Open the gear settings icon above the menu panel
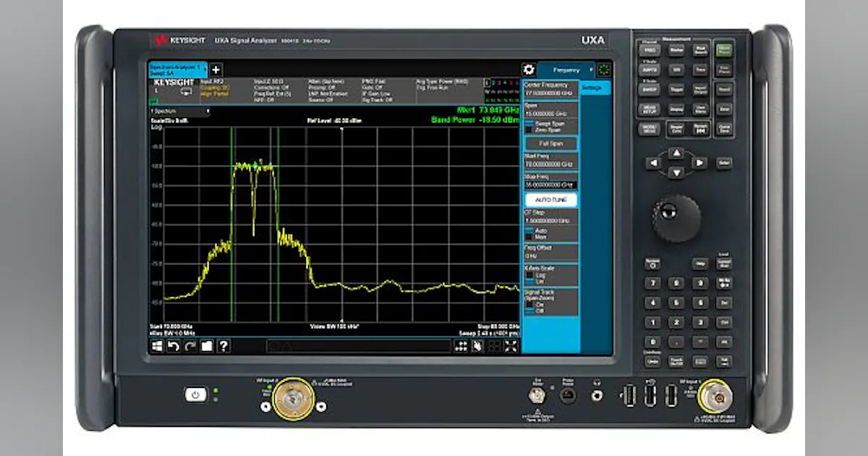The image size is (868, 456). point(529,69)
